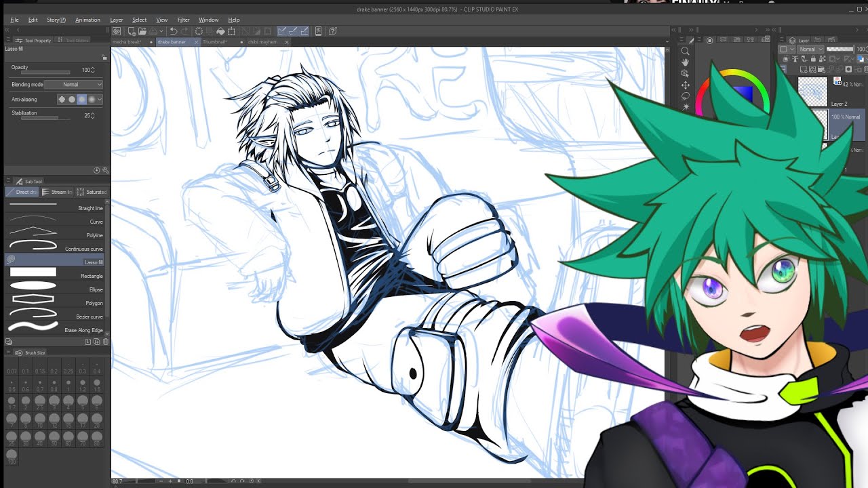The image size is (868, 488).
Task: Click the layer opacity slider
Action: point(840,49)
